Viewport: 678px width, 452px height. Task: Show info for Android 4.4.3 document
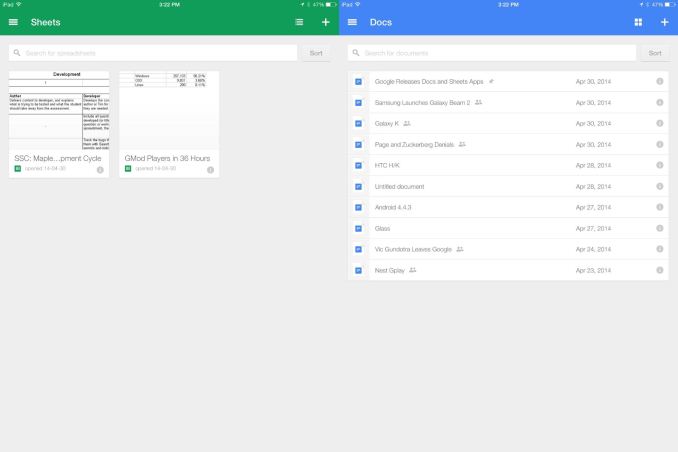(x=660, y=207)
